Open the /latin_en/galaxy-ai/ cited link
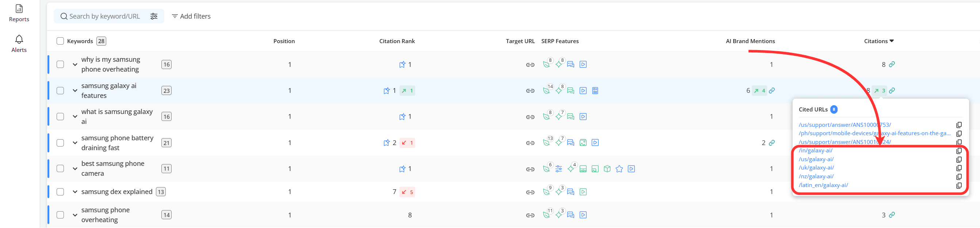Image resolution: width=980 pixels, height=228 pixels. pos(823,185)
